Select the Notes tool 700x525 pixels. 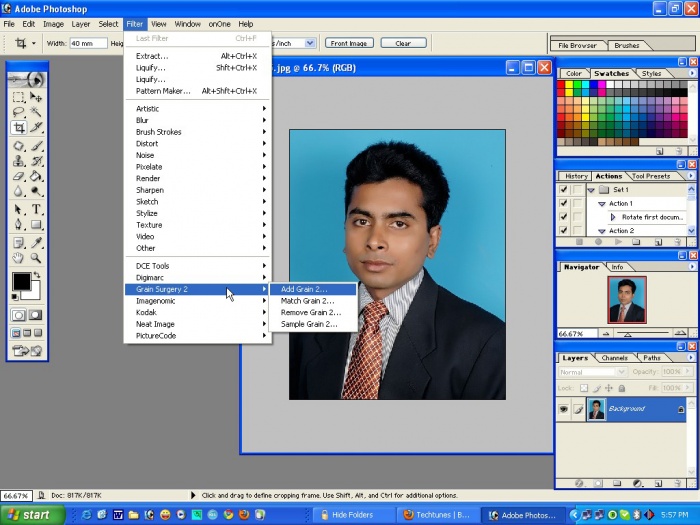(18, 243)
